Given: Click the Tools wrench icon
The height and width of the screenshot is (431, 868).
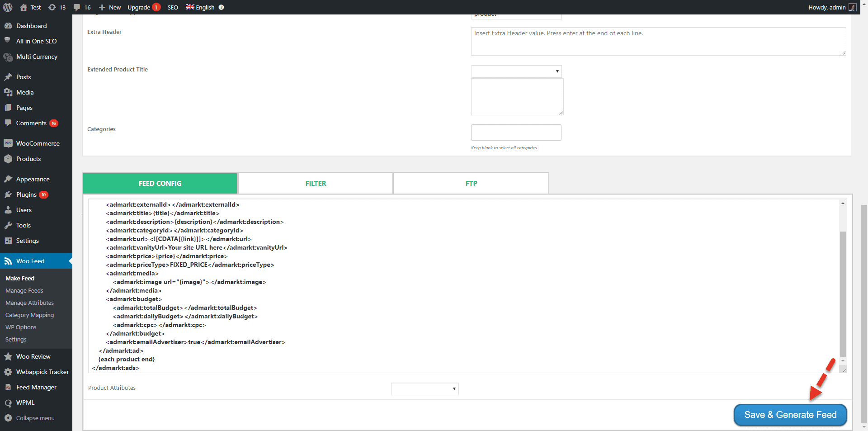Looking at the screenshot, I should click(8, 225).
